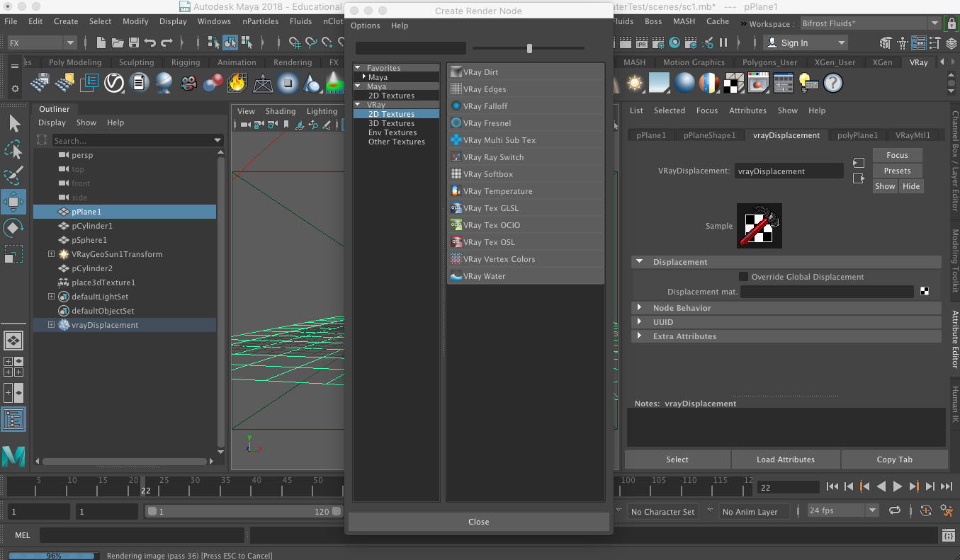Click the Script Editor icon in command line
The width and height of the screenshot is (960, 560).
coord(949,536)
